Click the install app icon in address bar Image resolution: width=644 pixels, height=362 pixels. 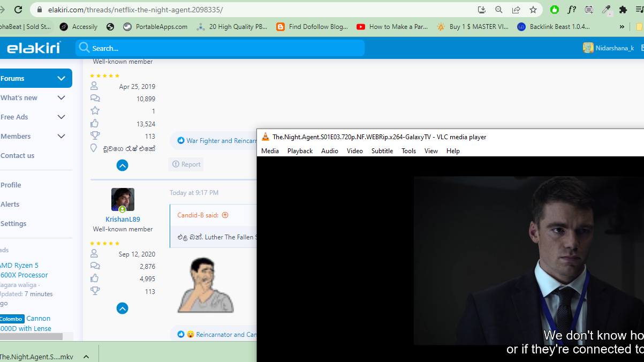482,10
